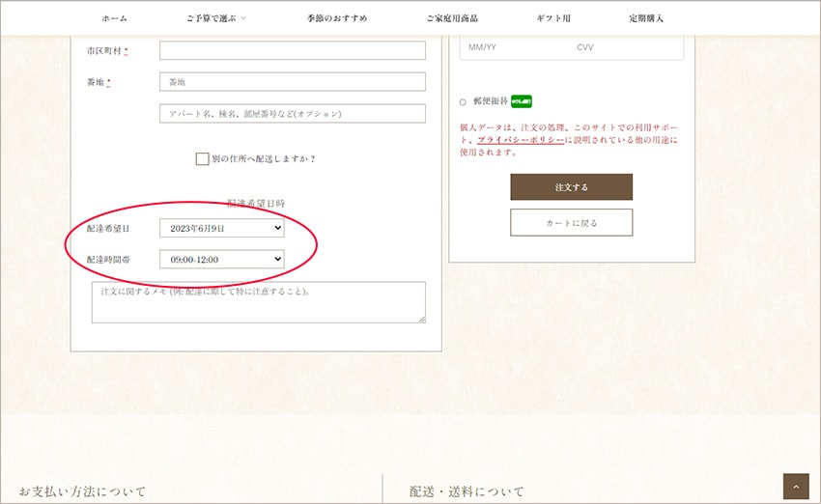Open the 配達時間帯 time slot dropdown

point(222,259)
